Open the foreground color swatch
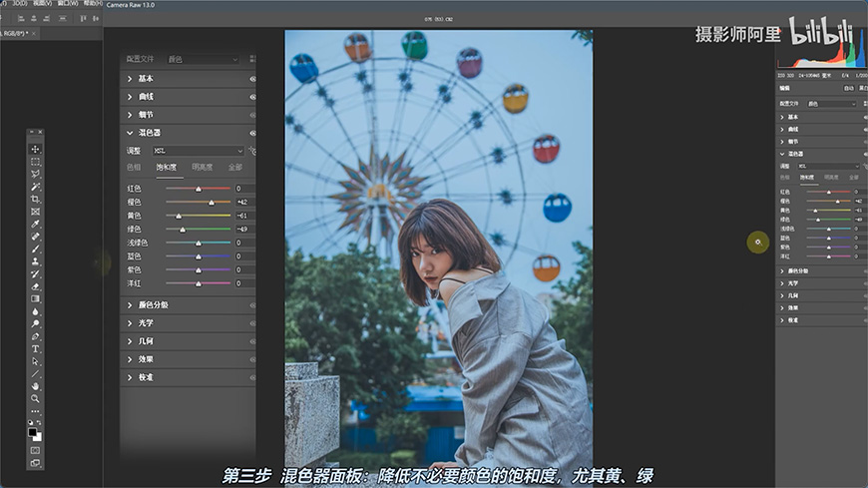Image resolution: width=868 pixels, height=488 pixels. click(33, 432)
